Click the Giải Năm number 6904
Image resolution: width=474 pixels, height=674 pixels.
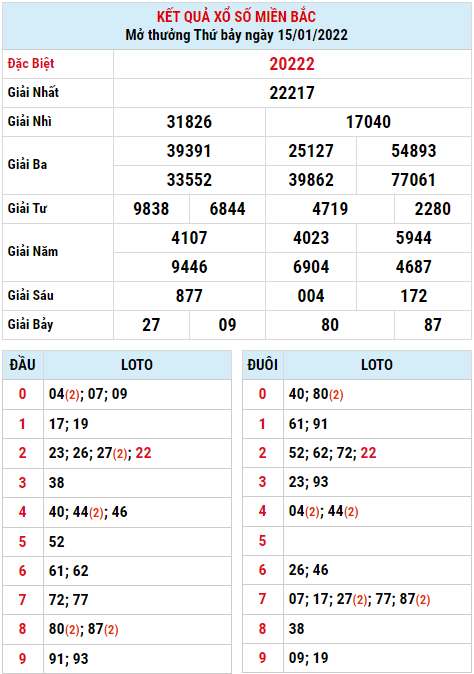tap(311, 267)
